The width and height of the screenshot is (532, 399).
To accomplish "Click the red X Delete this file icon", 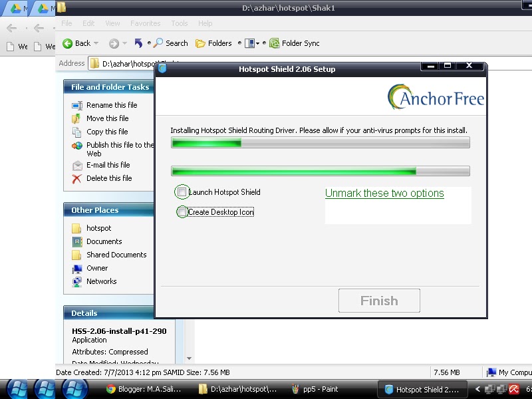I will (76, 178).
